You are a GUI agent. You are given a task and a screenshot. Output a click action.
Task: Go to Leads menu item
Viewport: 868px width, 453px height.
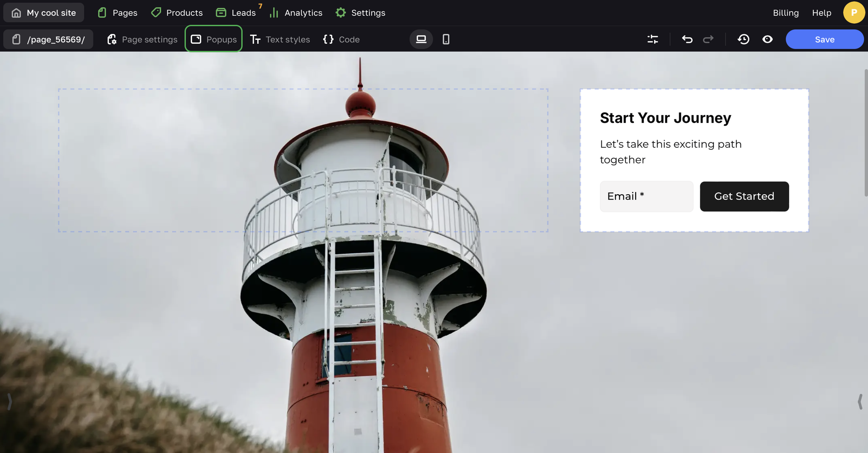[236, 13]
